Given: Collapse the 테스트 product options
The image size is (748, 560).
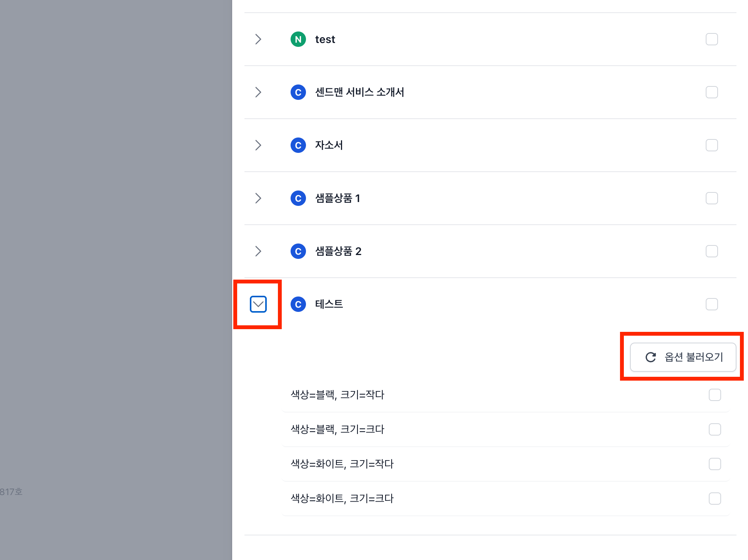Looking at the screenshot, I should pyautogui.click(x=258, y=304).
